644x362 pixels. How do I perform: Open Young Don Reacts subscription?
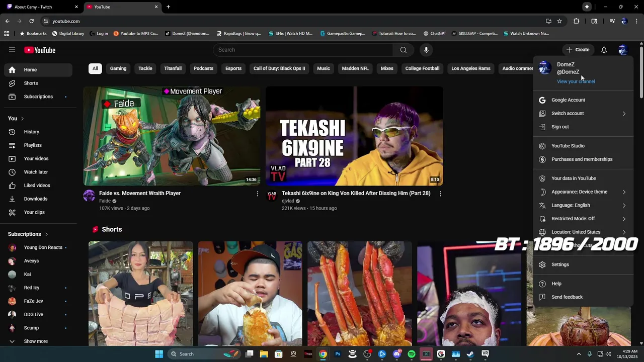(38, 247)
